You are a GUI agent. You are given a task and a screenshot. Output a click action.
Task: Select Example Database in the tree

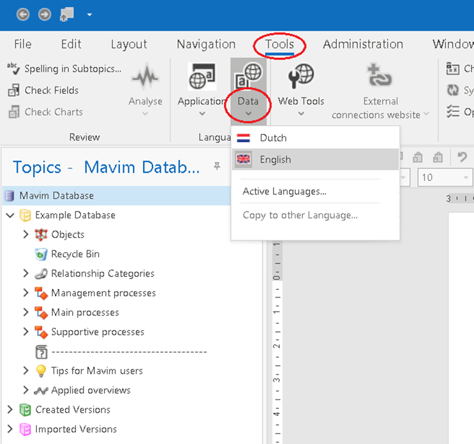75,215
